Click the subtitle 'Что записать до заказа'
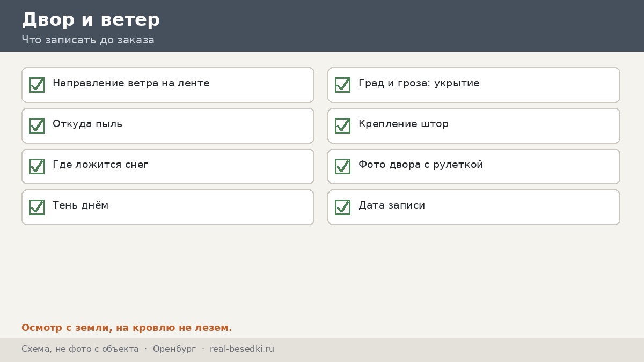644x362 pixels. 88,40
